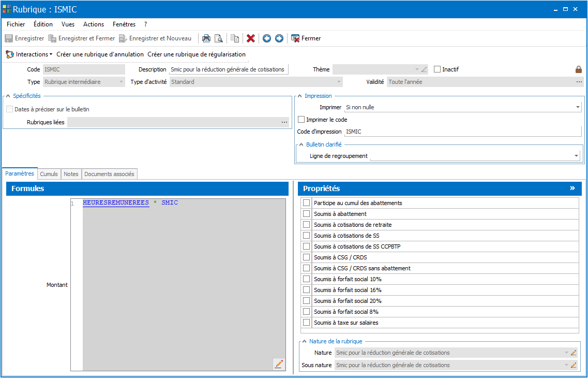Click the duplicate/copy document icon

235,38
